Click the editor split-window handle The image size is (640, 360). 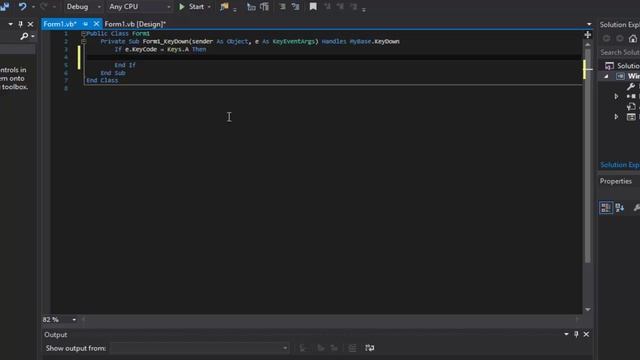pos(587,35)
